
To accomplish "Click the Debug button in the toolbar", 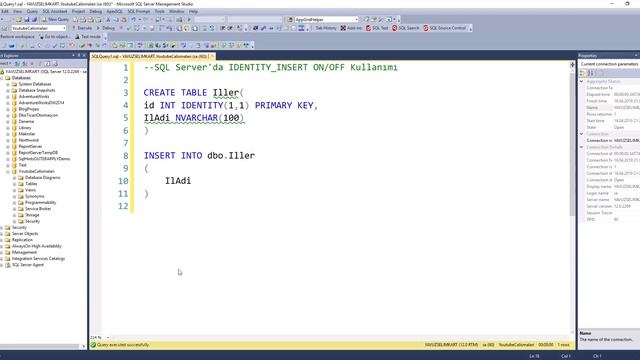I will point(106,28).
